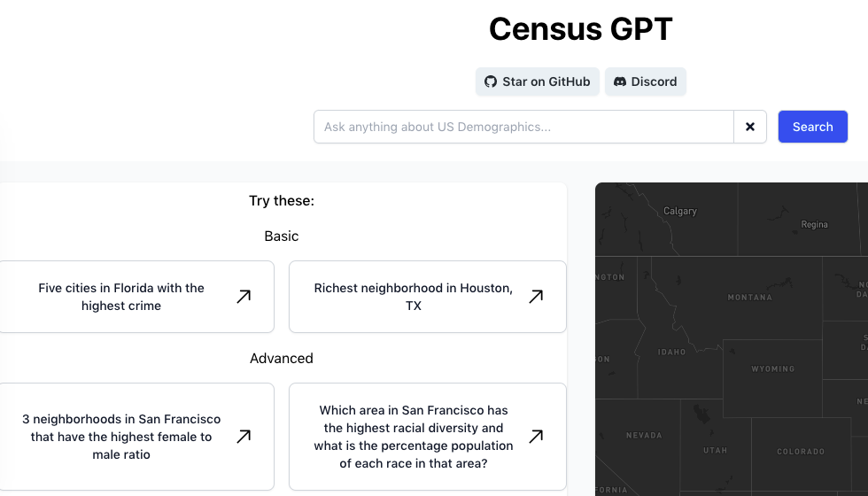The image size is (868, 496).
Task: Click the Calgary label on the map
Action: point(680,211)
